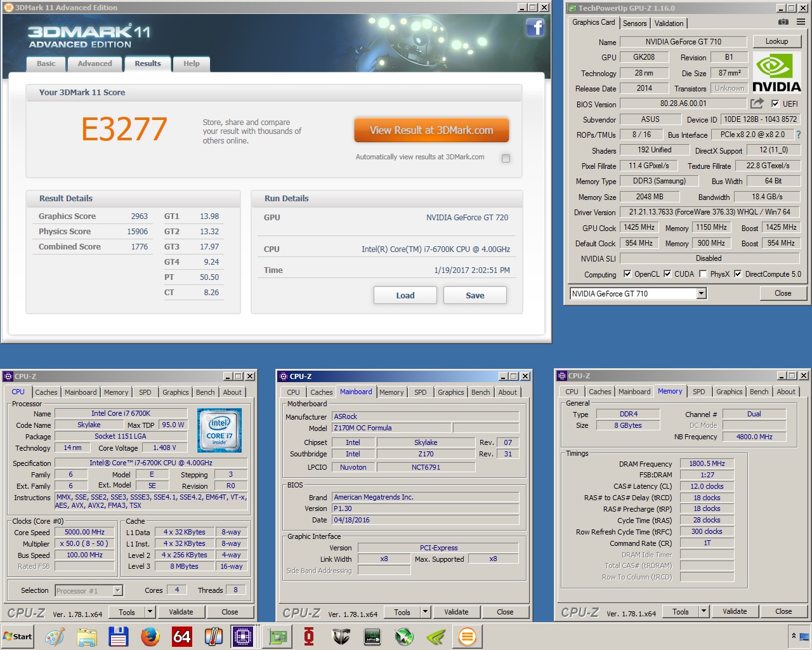Open the NVIDIA GeForce GT 710 GPU selector
Viewport: 812px width, 650px height.
(638, 293)
